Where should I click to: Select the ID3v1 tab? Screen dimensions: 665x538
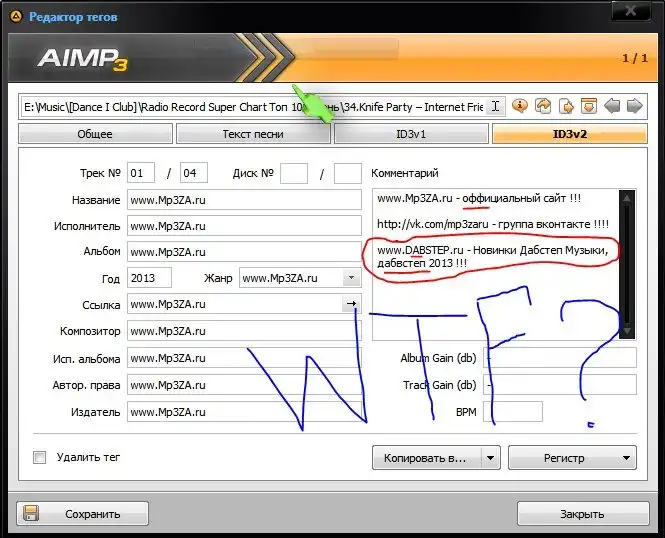coord(410,134)
